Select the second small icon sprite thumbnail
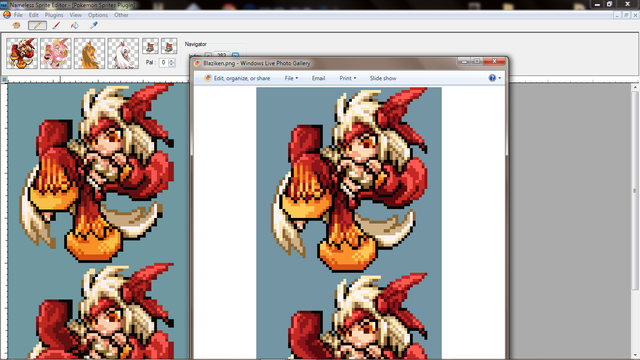Image resolution: width=640 pixels, height=360 pixels. [169, 46]
